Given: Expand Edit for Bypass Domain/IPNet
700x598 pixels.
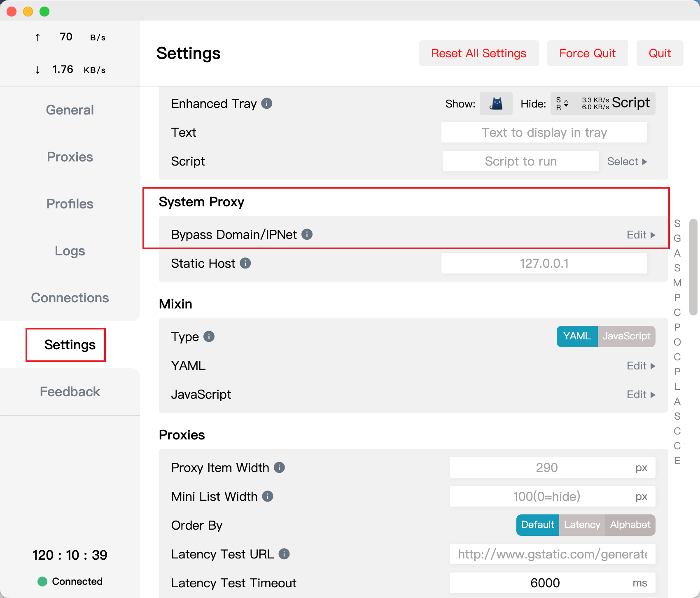Looking at the screenshot, I should point(641,235).
